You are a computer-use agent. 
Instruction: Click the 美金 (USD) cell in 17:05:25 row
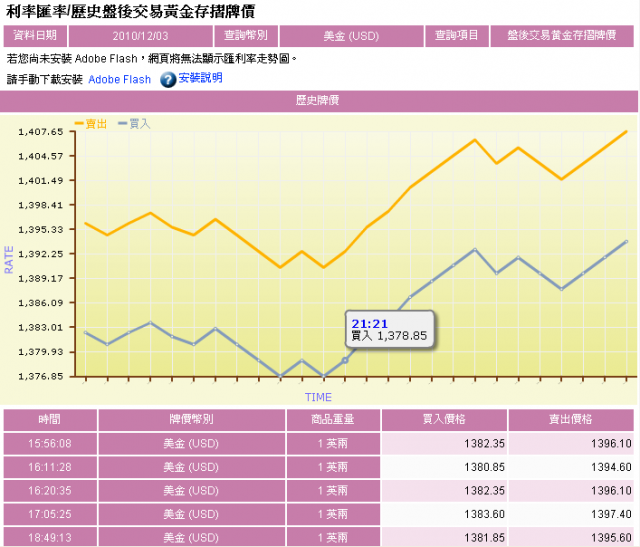(191, 515)
